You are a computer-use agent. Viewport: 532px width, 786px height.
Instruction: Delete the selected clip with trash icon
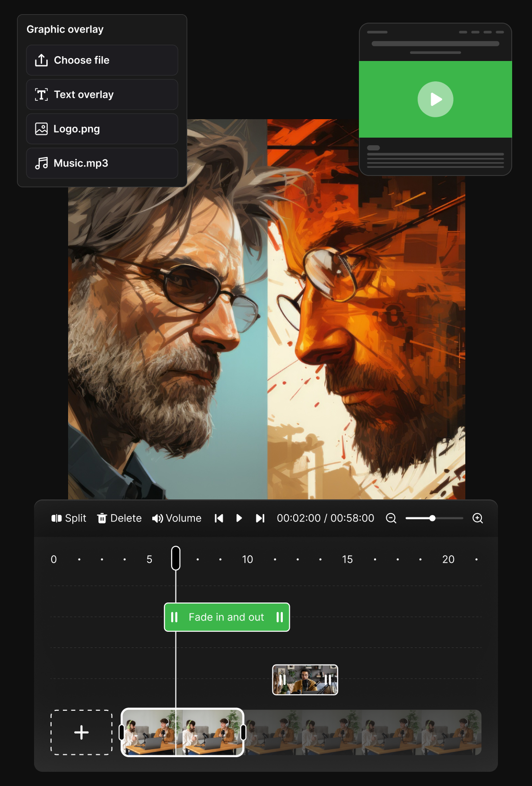(102, 518)
